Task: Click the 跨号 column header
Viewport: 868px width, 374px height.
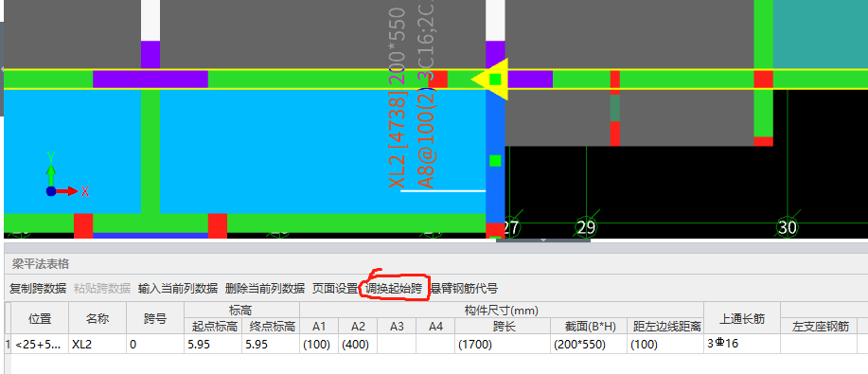Action: 155,318
